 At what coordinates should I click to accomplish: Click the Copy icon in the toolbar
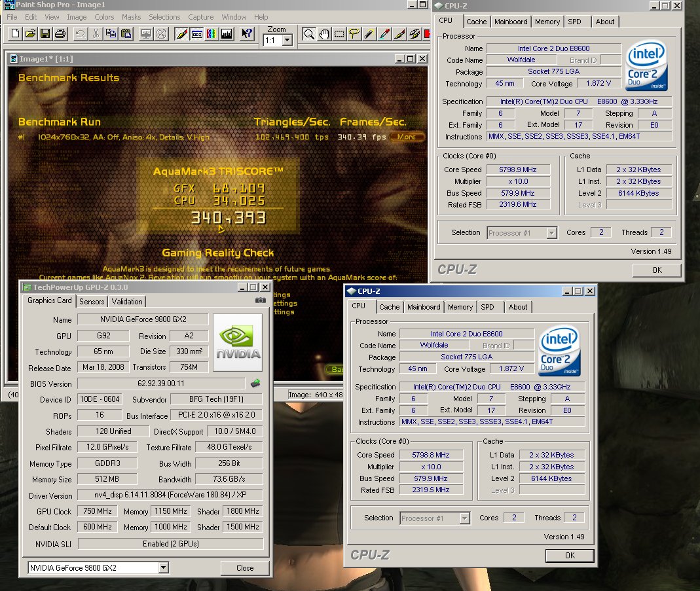pos(111,33)
